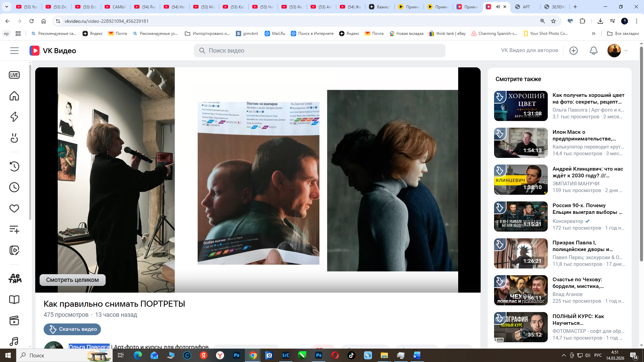Open the Music note sidebar icon
Viewport: 644px width, 362px height.
click(14, 342)
